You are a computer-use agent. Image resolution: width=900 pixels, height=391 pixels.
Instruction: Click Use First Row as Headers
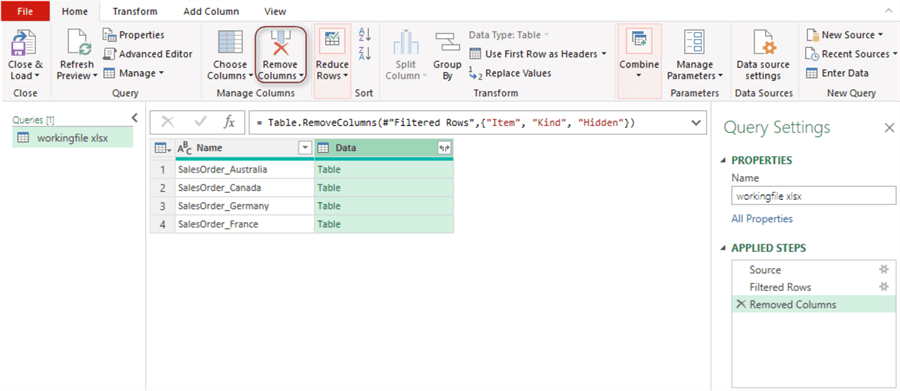(538, 54)
